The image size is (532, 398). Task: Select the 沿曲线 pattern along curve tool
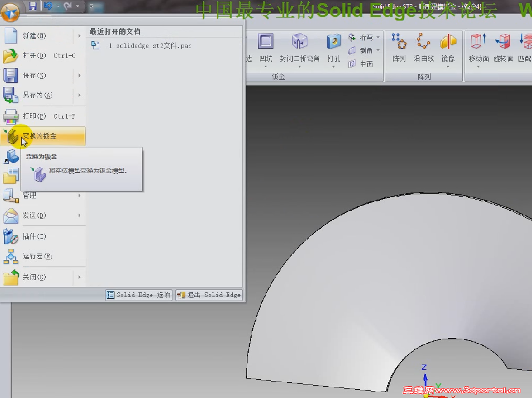(423, 48)
